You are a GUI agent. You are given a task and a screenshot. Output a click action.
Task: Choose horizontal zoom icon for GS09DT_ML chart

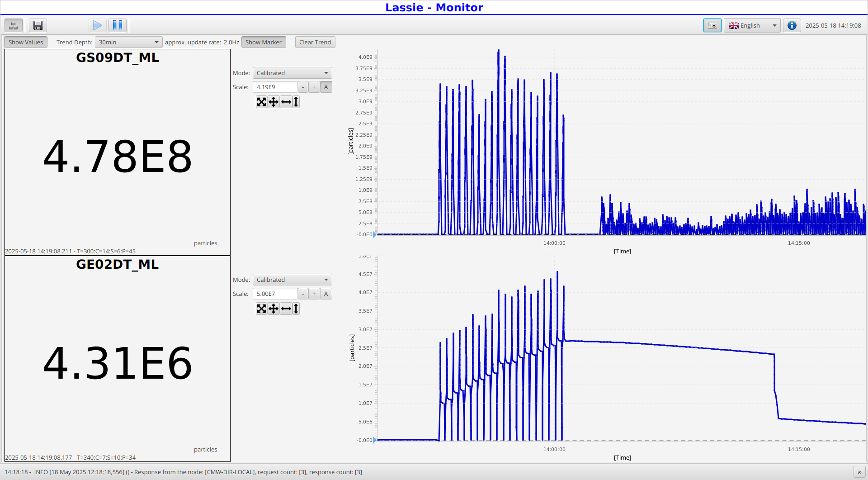click(286, 102)
